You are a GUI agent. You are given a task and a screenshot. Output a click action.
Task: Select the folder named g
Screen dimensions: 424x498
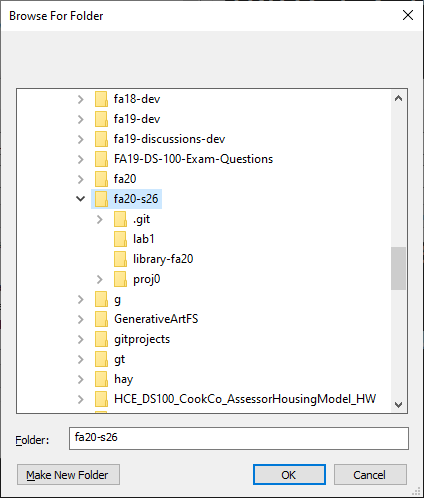(117, 300)
